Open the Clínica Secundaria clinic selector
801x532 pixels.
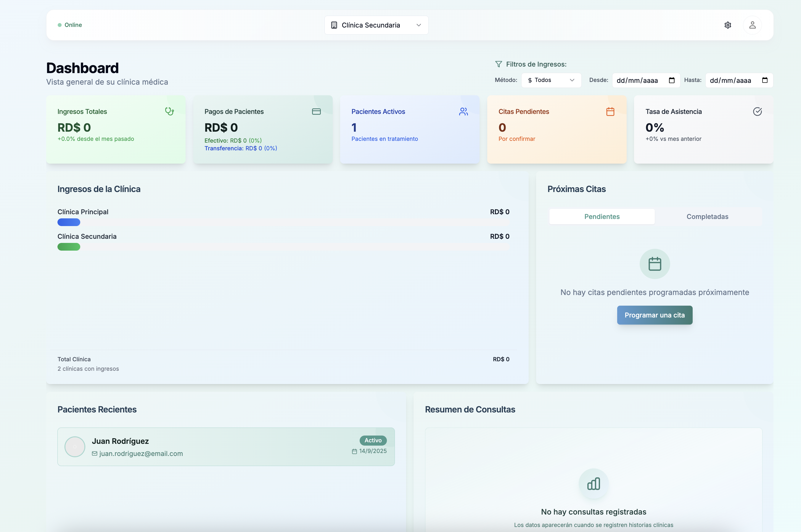point(376,25)
